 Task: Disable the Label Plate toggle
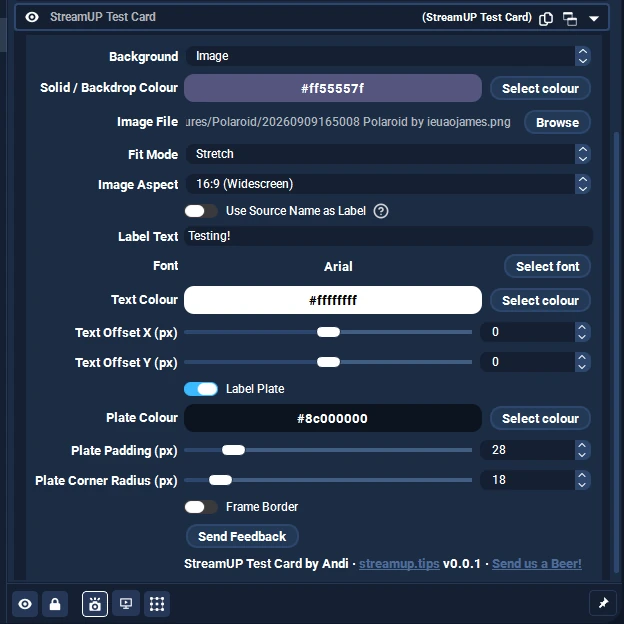[x=201, y=389]
